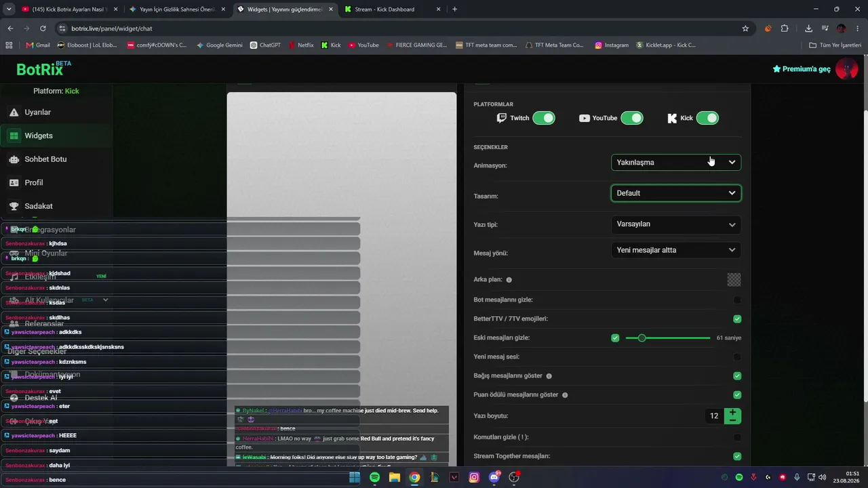The width and height of the screenshot is (868, 488).
Task: Open the Google Gemini bookmark
Action: (x=220, y=45)
